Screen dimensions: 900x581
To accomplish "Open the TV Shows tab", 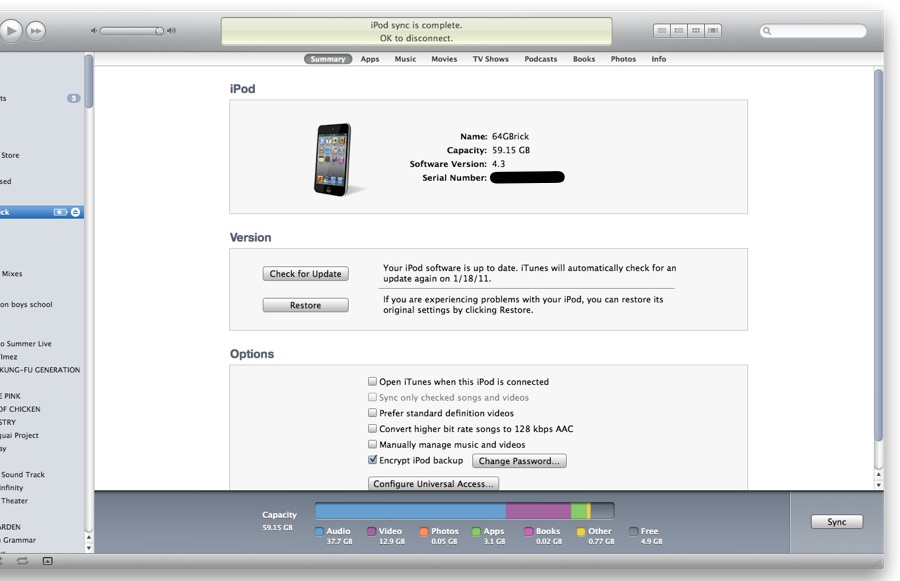I will click(491, 59).
